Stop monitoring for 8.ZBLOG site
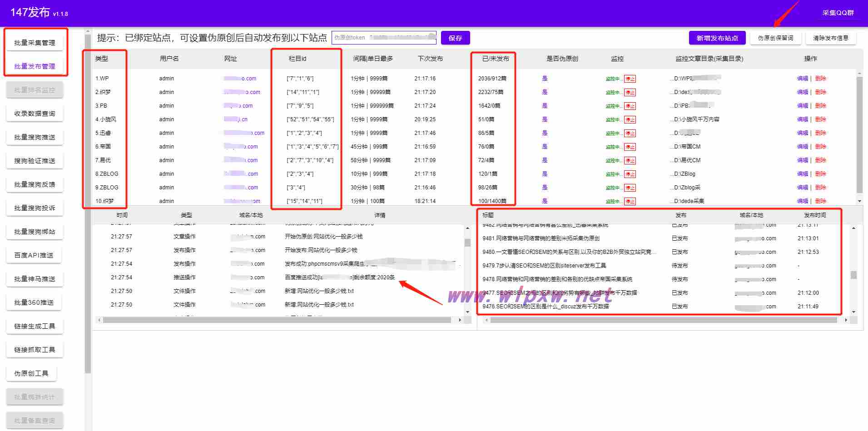Screen dimensions: 868x431 point(630,174)
